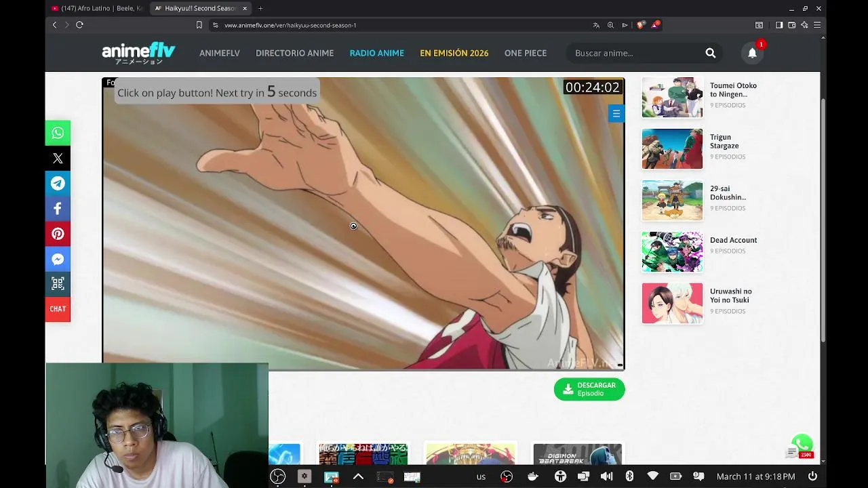Bookmark this page from address bar
This screenshot has width=868, height=488.
(x=199, y=25)
